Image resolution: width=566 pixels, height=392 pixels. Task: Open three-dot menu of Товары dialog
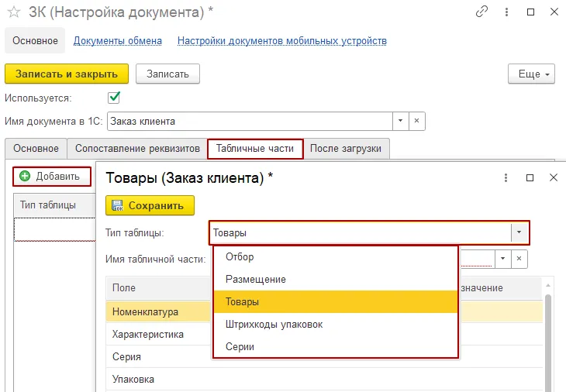(507, 177)
